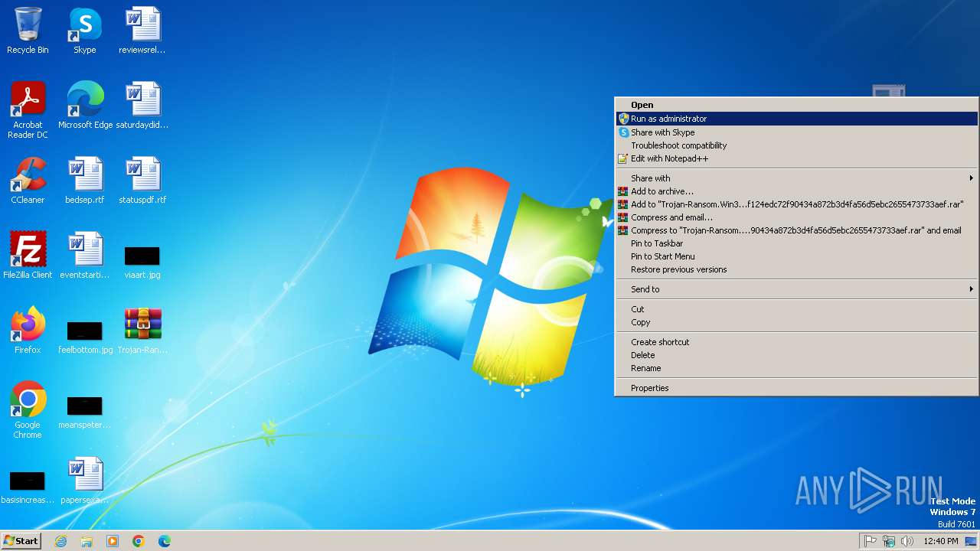This screenshot has height=551, width=980.
Task: Expand the Send to submenu
Action: coord(796,289)
